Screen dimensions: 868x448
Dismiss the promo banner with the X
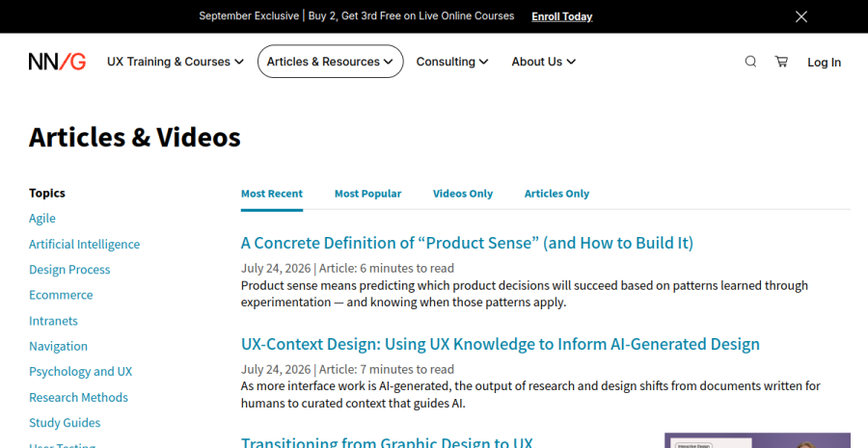tap(801, 16)
